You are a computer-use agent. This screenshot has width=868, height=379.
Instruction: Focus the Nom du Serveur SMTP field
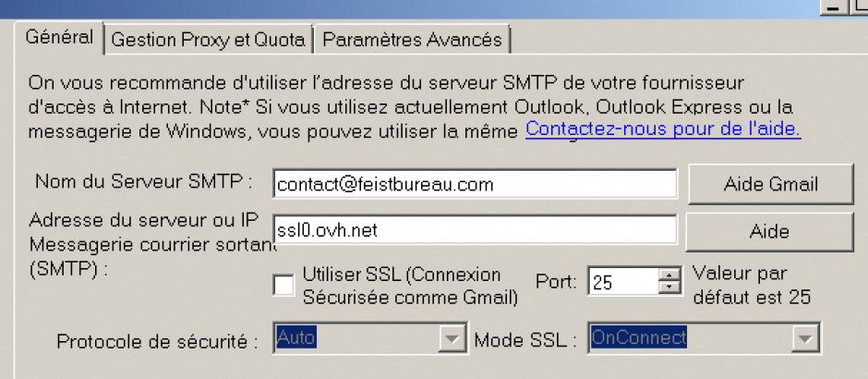pyautogui.click(x=475, y=184)
